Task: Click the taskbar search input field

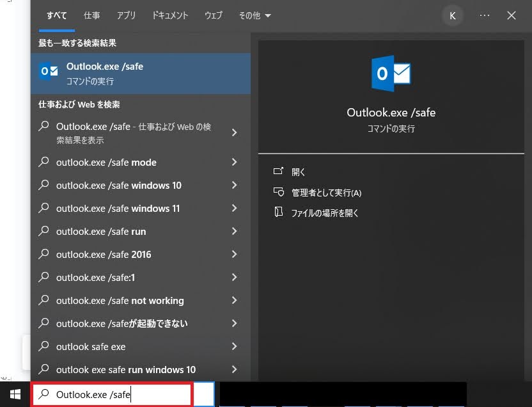Action: click(112, 395)
